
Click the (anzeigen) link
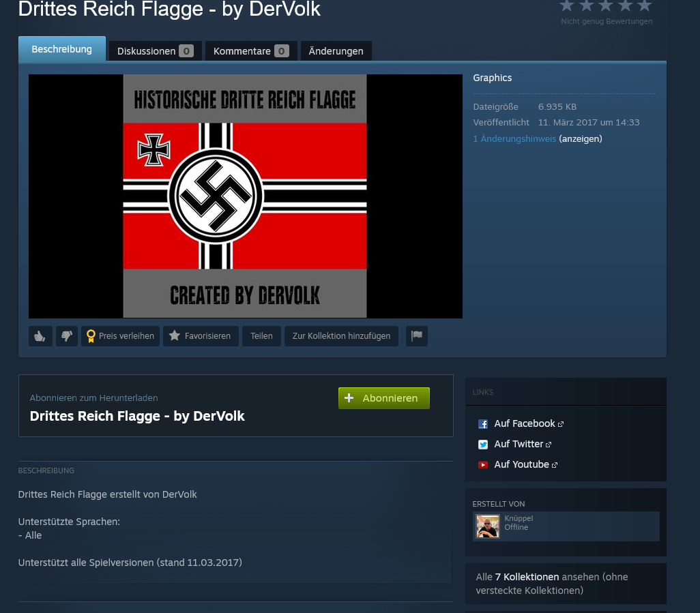tap(581, 139)
